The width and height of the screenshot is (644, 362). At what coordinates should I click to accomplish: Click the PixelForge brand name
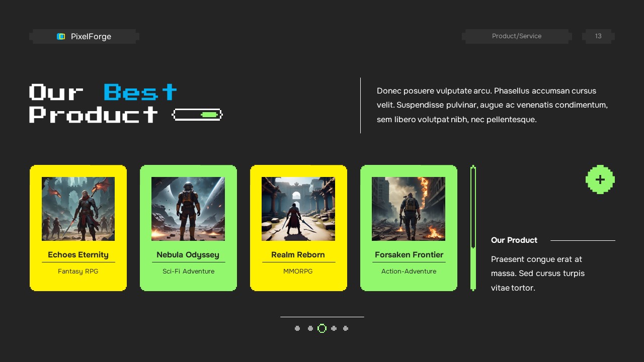point(91,36)
